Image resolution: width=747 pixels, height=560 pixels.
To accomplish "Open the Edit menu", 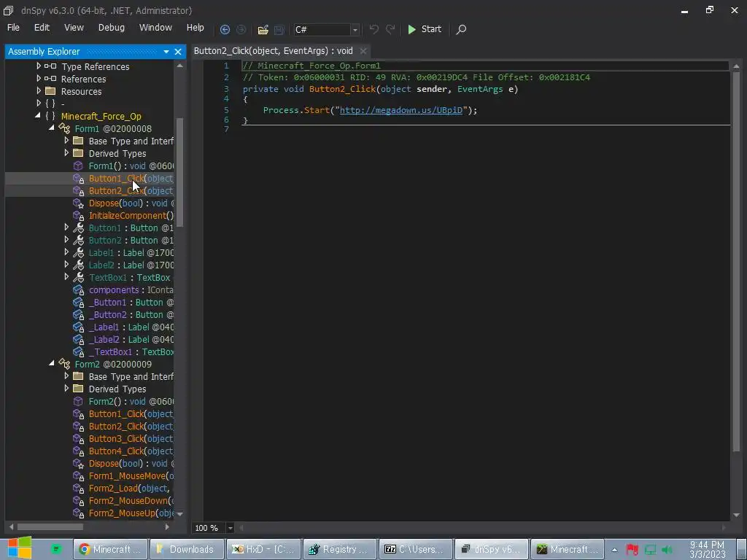I will tap(42, 28).
